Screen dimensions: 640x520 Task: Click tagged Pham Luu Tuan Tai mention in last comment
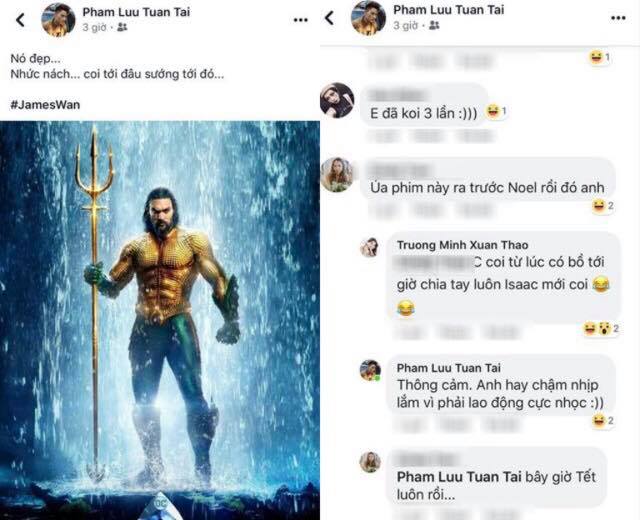(459, 477)
